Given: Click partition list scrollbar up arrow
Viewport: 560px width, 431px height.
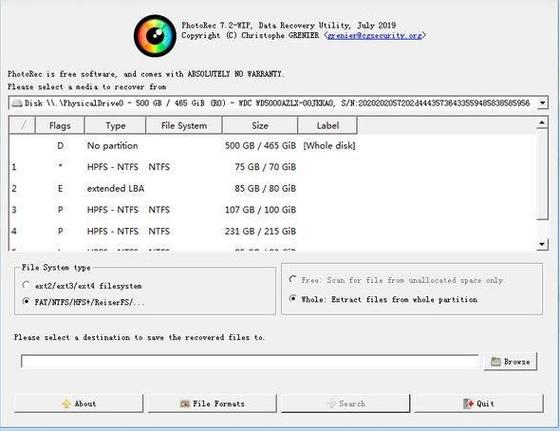Looking at the screenshot, I should pos(542,123).
